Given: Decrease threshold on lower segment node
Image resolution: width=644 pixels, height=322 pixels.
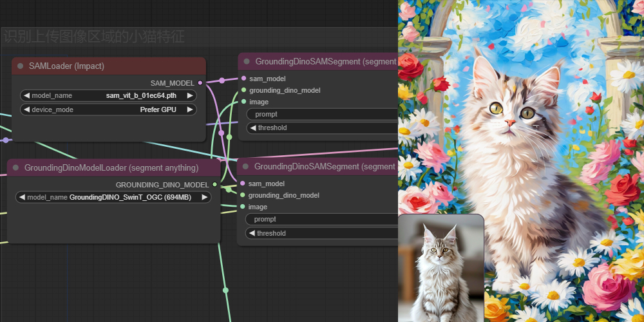Looking at the screenshot, I should click(252, 233).
